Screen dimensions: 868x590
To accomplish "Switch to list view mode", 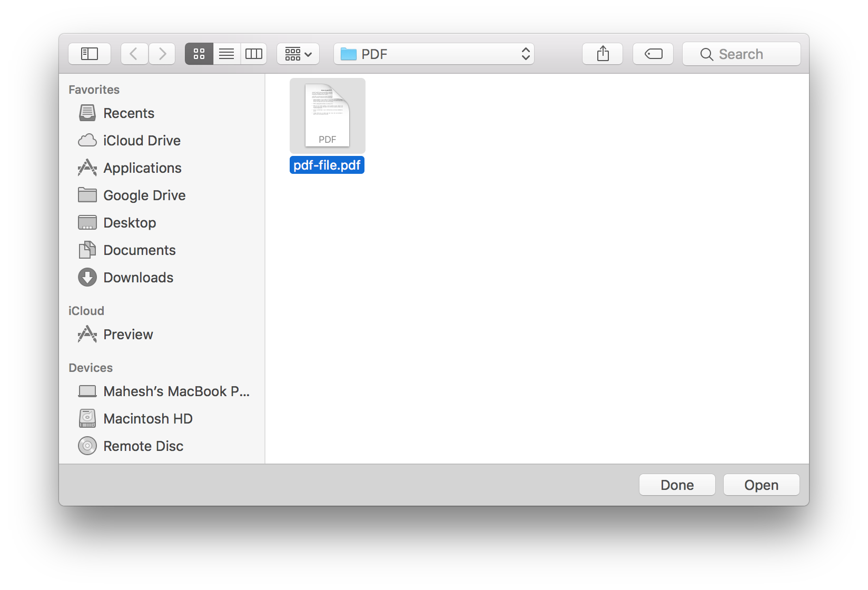I will coord(226,53).
